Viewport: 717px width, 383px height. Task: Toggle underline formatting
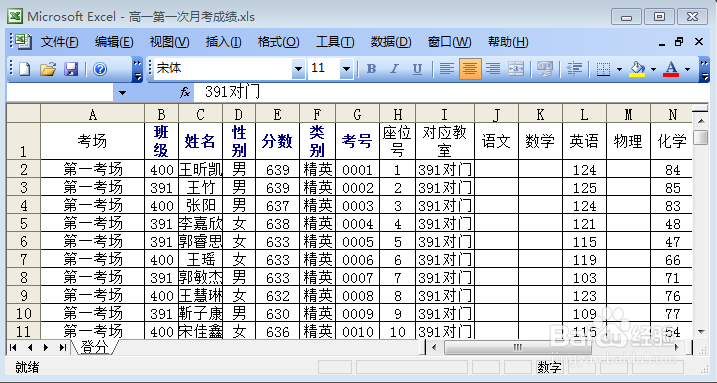(x=417, y=69)
